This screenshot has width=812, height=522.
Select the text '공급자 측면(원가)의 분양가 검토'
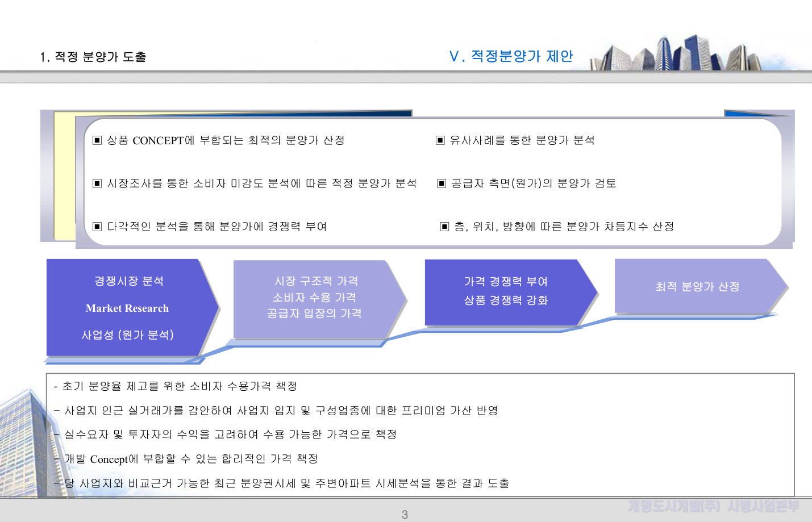[534, 183]
